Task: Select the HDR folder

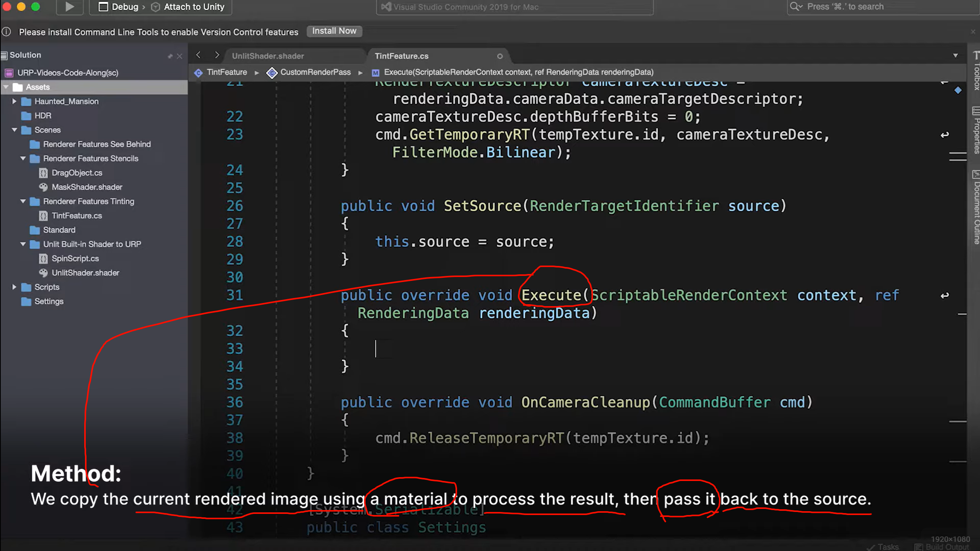Action: [43, 116]
